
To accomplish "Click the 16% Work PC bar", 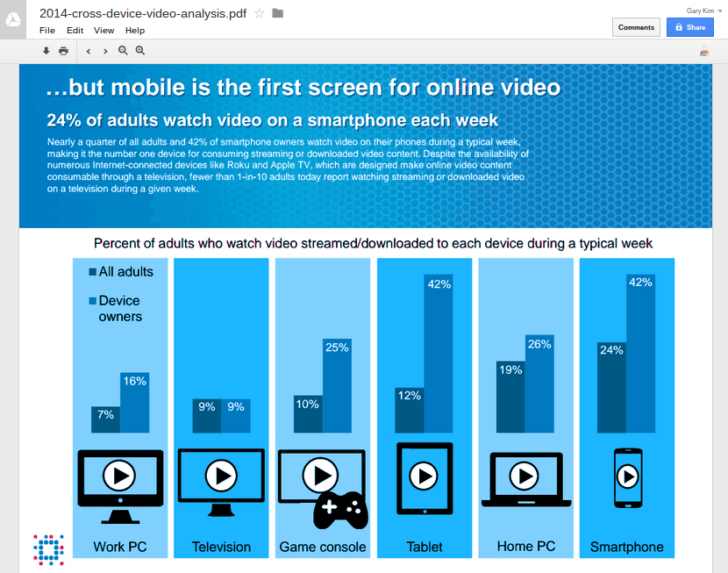I will [135, 403].
